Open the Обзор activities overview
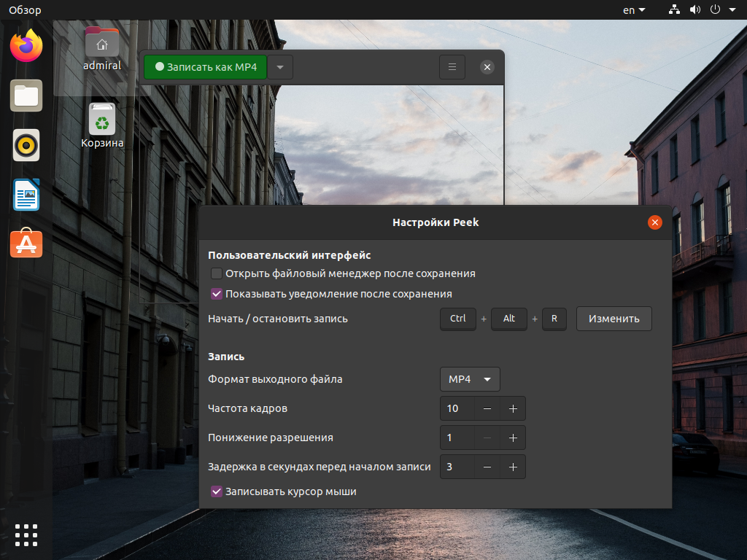Viewport: 747px width, 560px height. tap(25, 9)
